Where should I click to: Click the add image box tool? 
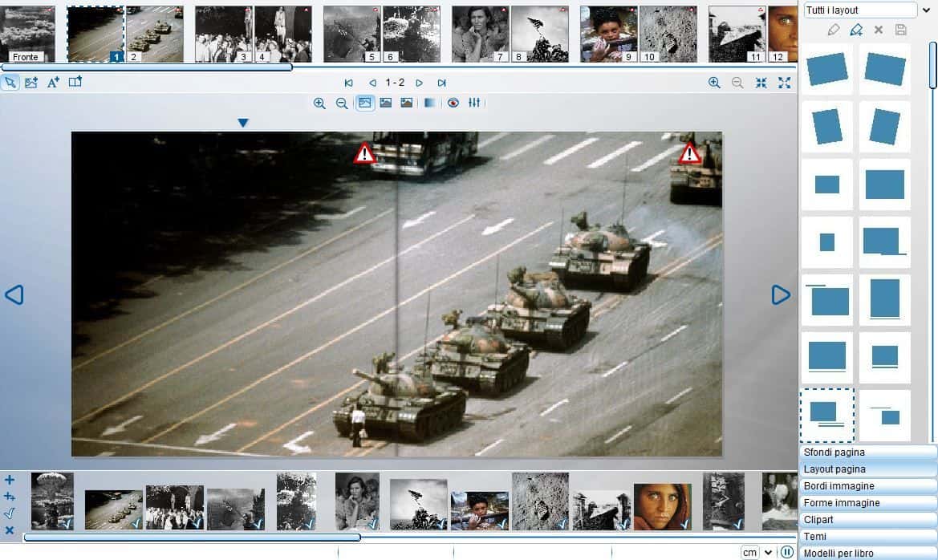(x=31, y=83)
